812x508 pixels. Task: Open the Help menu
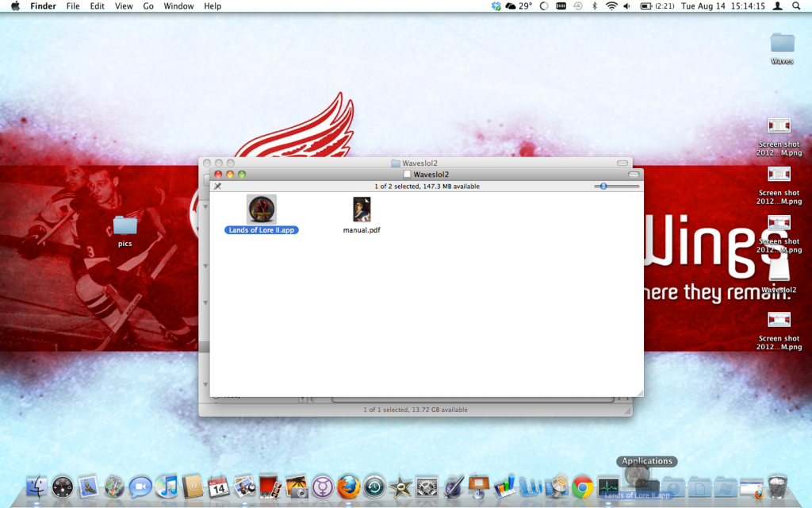click(213, 6)
